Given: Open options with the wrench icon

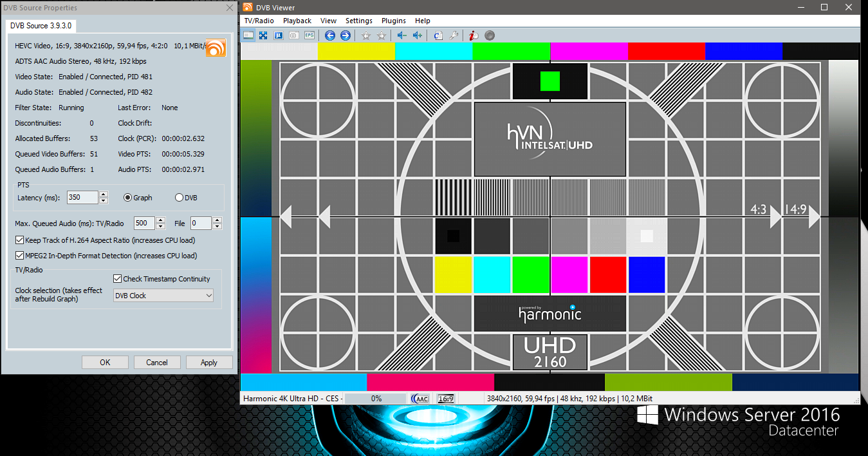Looking at the screenshot, I should pos(454,35).
